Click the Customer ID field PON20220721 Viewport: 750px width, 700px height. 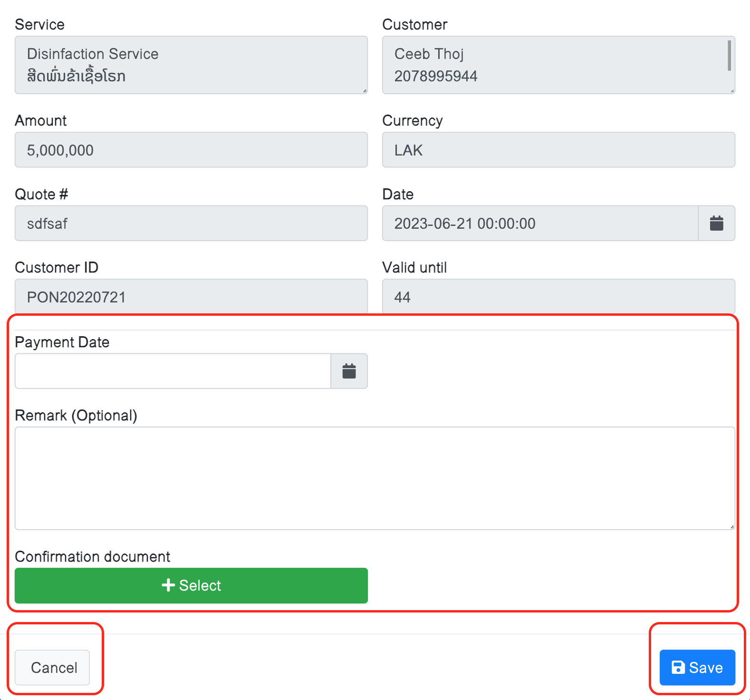(191, 297)
